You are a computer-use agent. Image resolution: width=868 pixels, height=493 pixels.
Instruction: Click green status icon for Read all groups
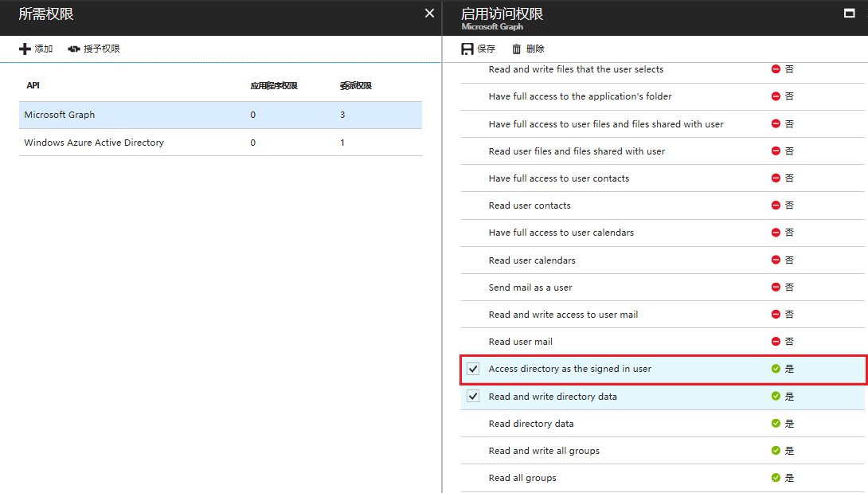coord(776,478)
